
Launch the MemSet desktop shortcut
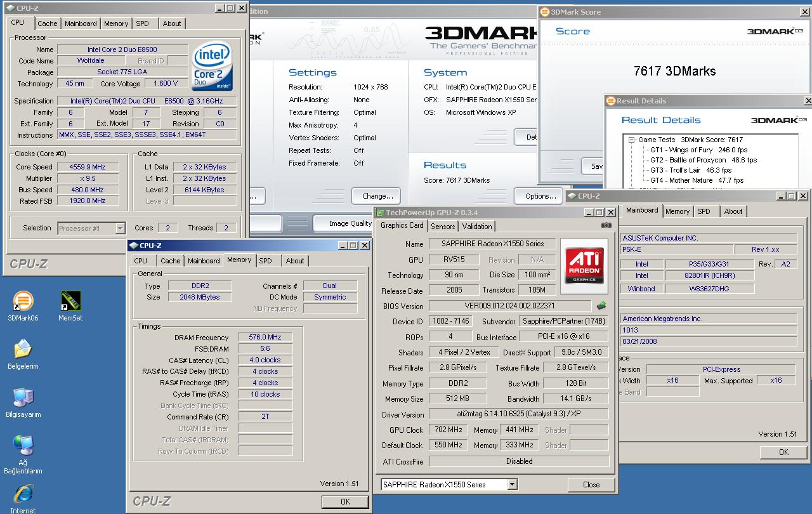click(70, 306)
